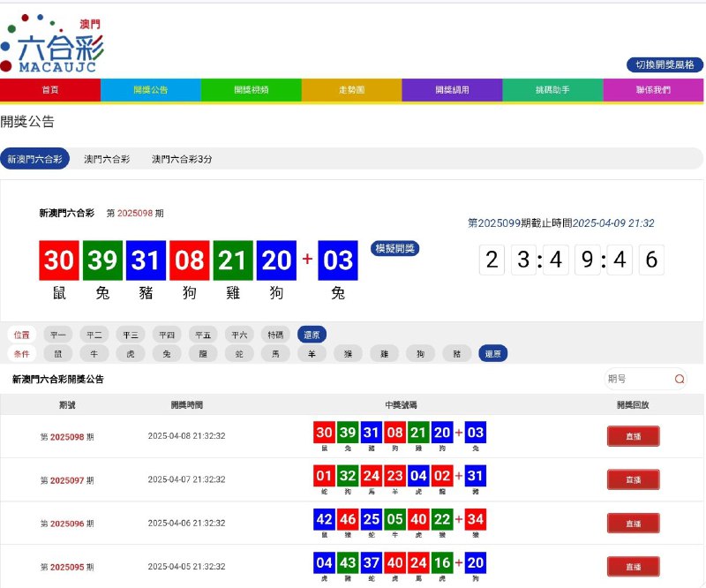Filter by zodiac 龍

point(203,354)
